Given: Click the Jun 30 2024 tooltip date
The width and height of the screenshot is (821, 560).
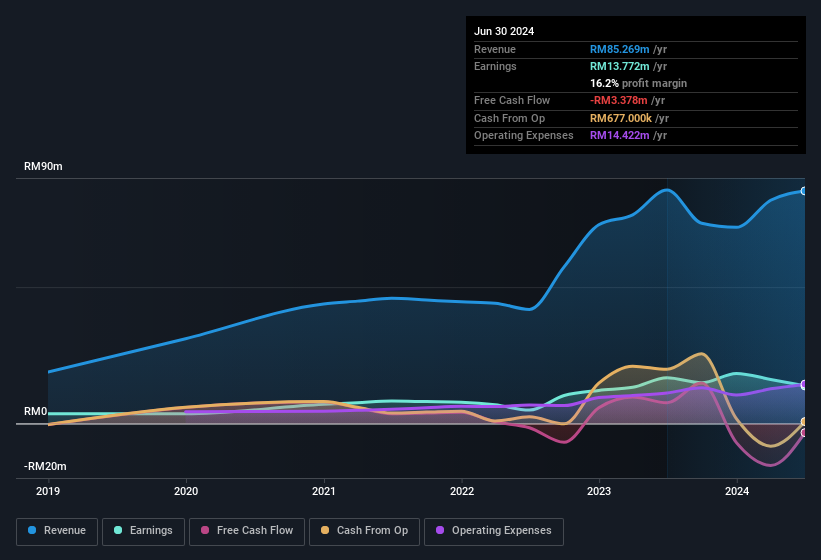Looking at the screenshot, I should tap(504, 31).
